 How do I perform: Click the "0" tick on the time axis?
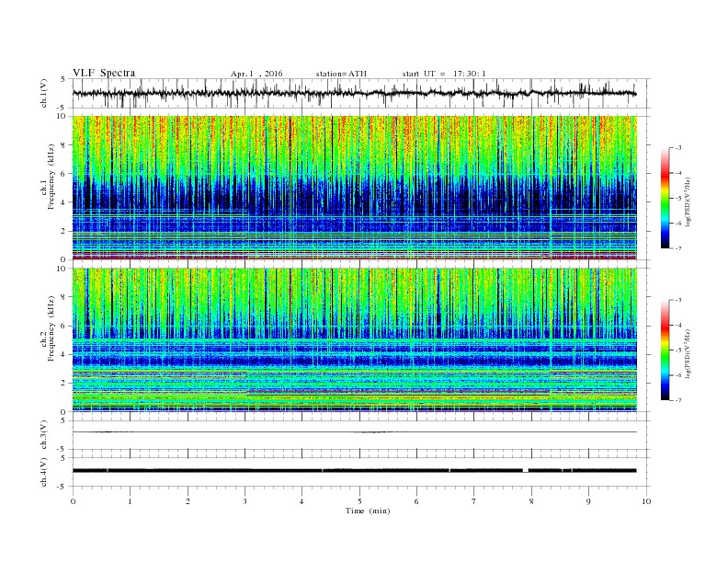(x=73, y=501)
